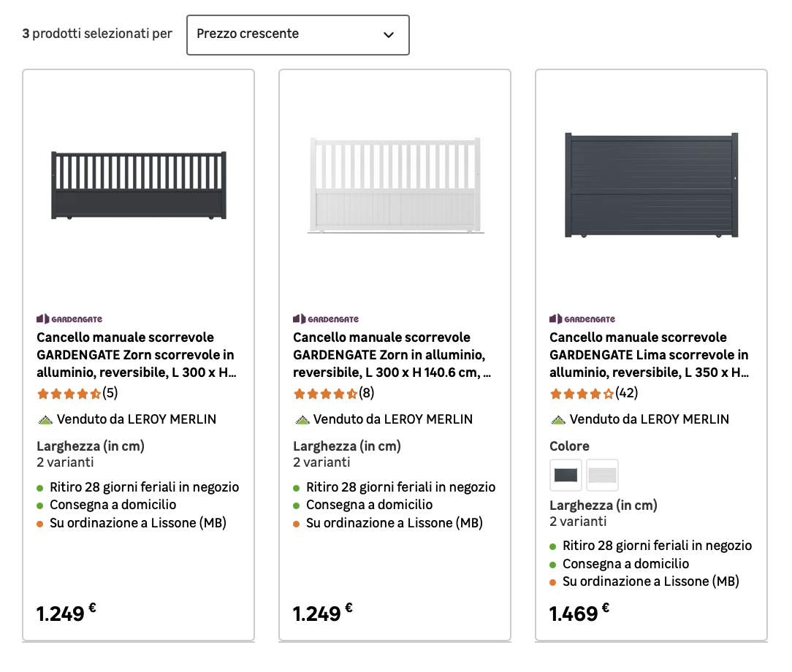The image size is (792, 672).
Task: Click the 8 reviews count
Action: 367,394
